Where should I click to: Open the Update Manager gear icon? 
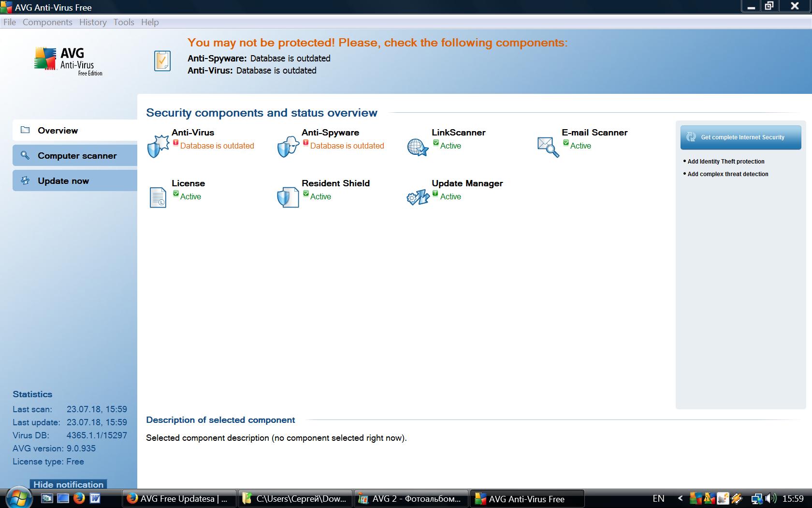(x=418, y=197)
